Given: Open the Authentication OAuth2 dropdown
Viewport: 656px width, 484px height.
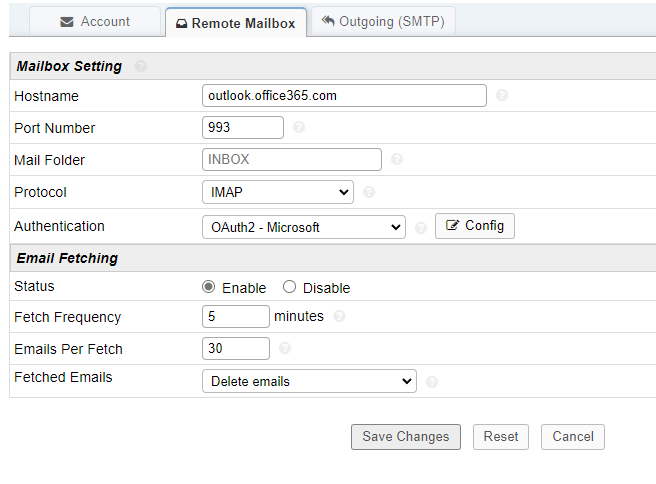Looking at the screenshot, I should click(x=303, y=227).
